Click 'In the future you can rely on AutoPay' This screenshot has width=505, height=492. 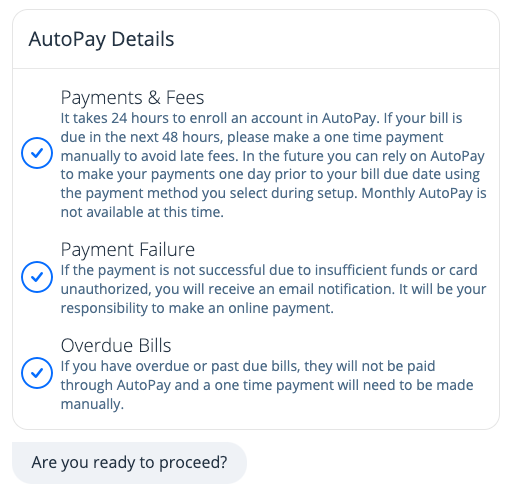tap(363, 156)
